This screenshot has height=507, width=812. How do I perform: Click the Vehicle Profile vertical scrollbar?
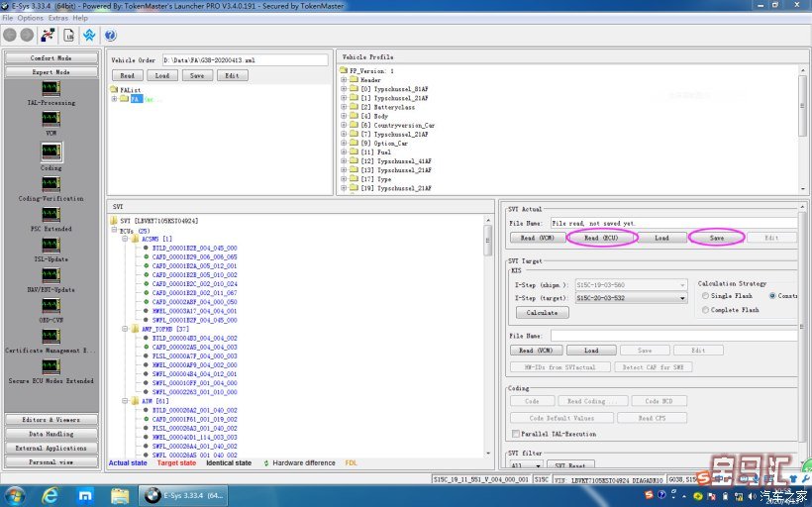803,130
